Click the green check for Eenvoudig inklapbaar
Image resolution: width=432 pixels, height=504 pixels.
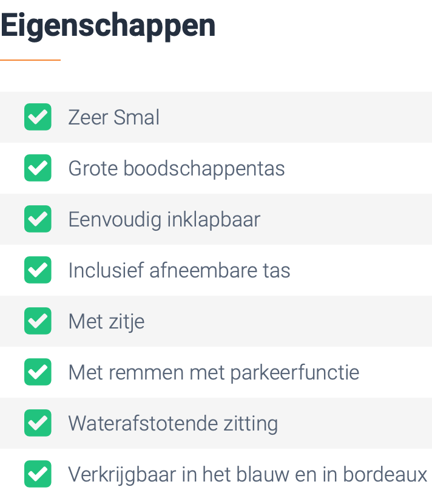click(x=38, y=219)
